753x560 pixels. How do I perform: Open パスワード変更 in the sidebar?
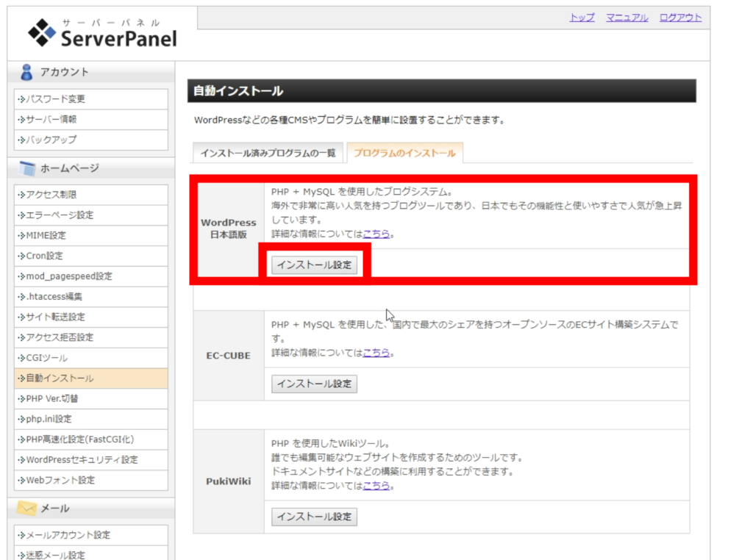point(91,99)
